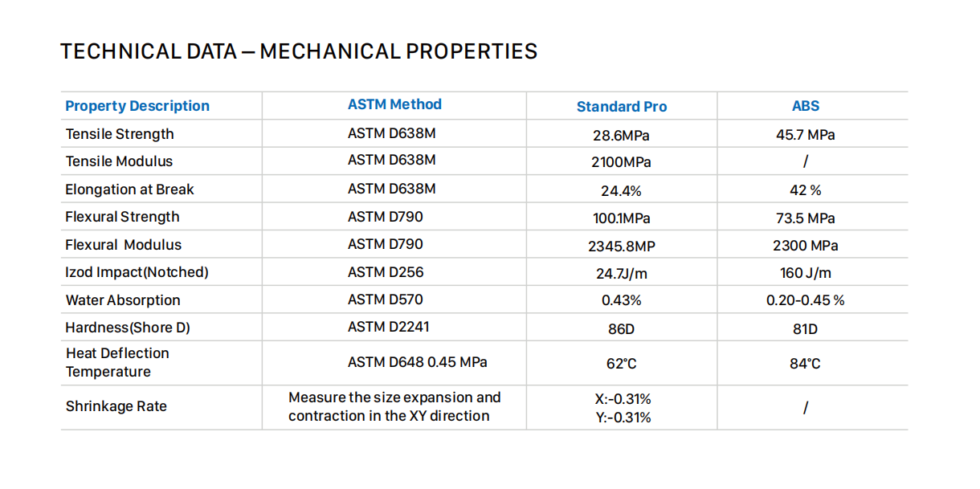
Task: Select the 45.7 MPa ABS value
Action: pyautogui.click(x=805, y=135)
